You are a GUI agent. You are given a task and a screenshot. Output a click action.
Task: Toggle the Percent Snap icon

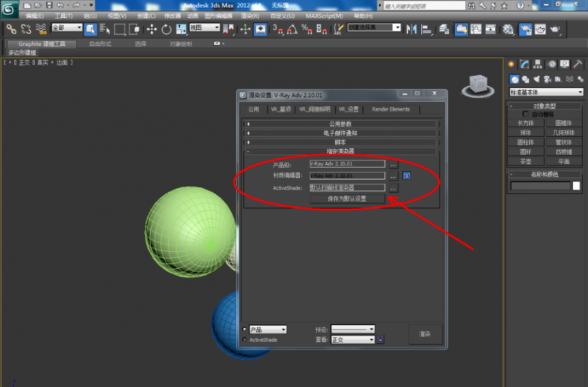click(307, 29)
